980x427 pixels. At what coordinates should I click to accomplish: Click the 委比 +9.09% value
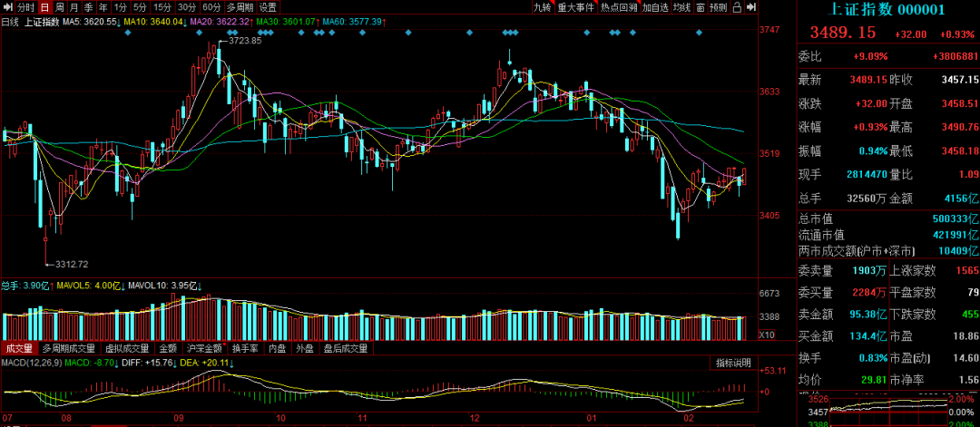click(x=870, y=56)
